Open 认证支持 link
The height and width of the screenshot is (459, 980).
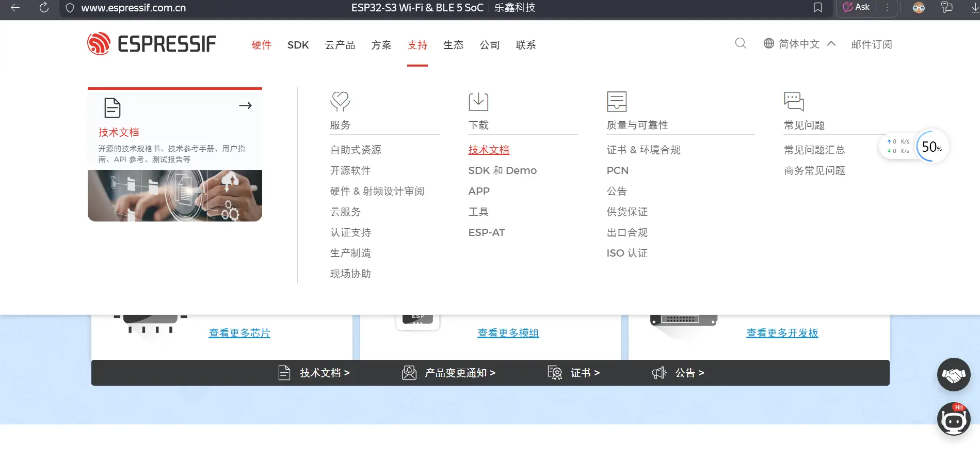point(350,232)
